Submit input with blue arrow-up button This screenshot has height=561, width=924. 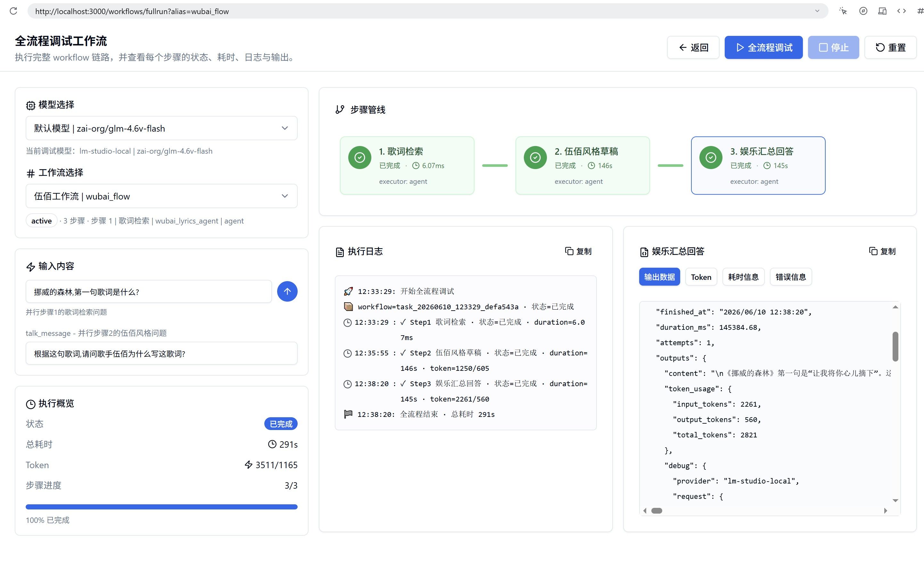[287, 291]
